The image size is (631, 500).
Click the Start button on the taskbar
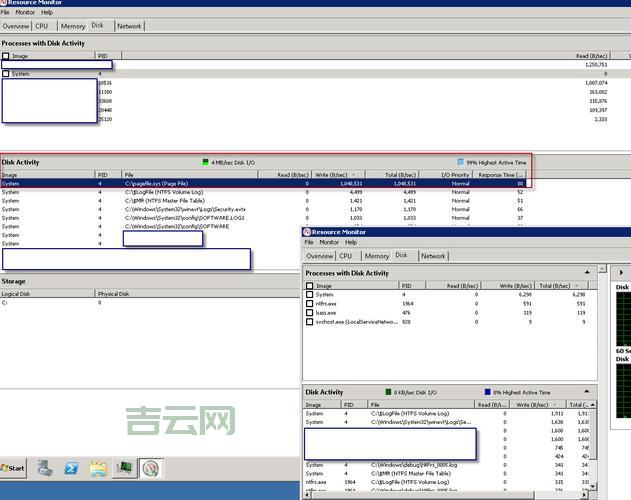14,467
